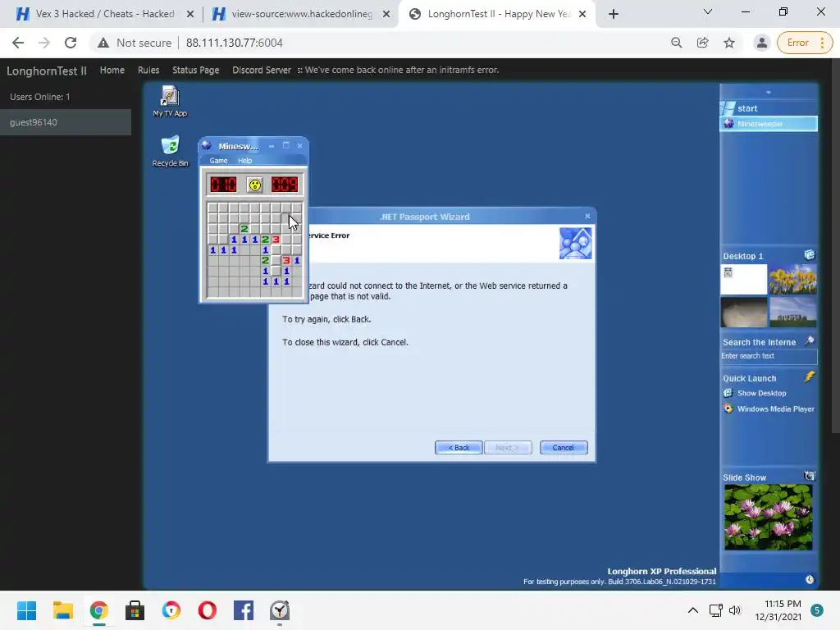Viewport: 840px width, 630px height.
Task: Click the Search the Internet magnifier icon
Action: click(x=810, y=340)
